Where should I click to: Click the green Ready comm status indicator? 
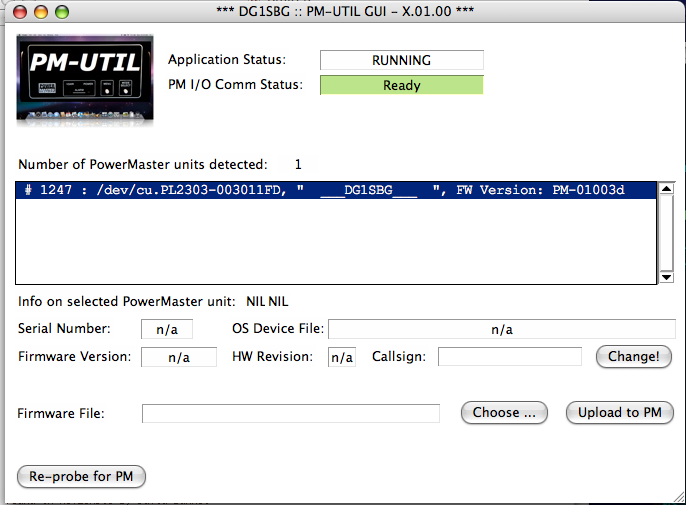click(401, 85)
